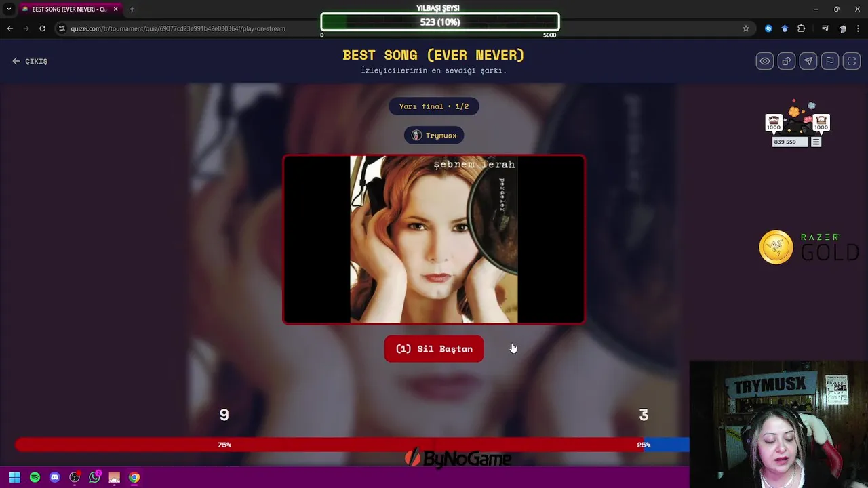Open a new browser tab with plus

pos(132,9)
